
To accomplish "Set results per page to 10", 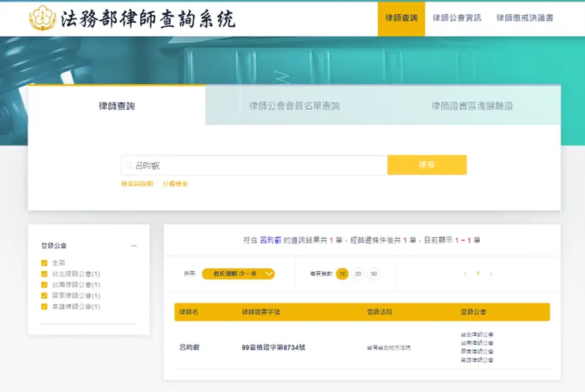I will [x=342, y=273].
